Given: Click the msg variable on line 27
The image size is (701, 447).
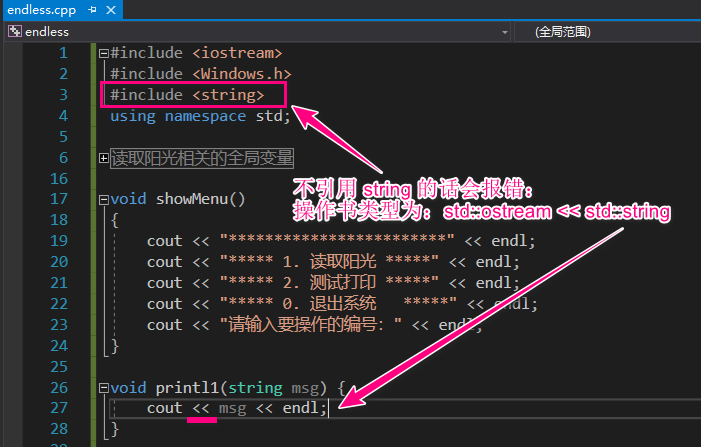Looking at the screenshot, I should pos(232,408).
